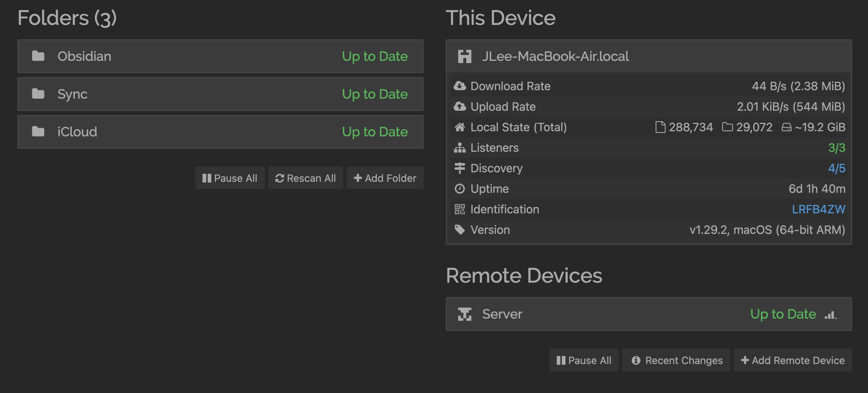Click Add Remote Device
The image size is (868, 393).
793,360
